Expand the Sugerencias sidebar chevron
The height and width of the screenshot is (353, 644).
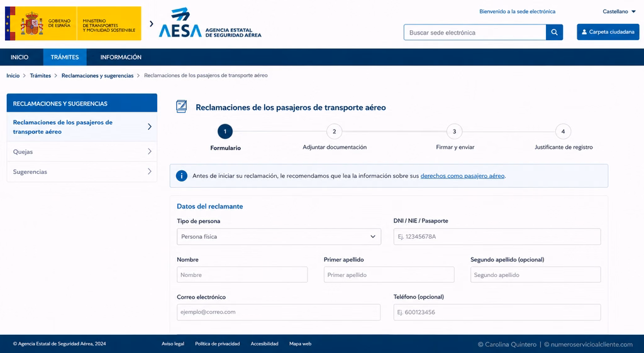[150, 171]
